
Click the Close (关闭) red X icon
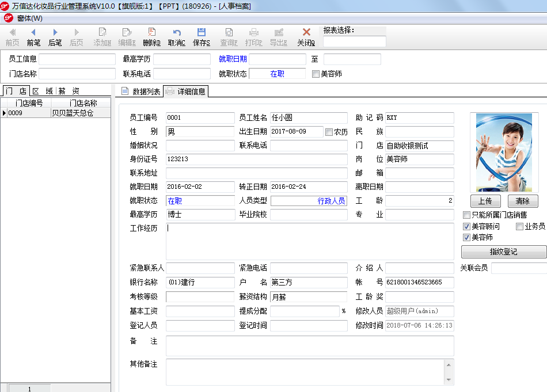click(306, 33)
